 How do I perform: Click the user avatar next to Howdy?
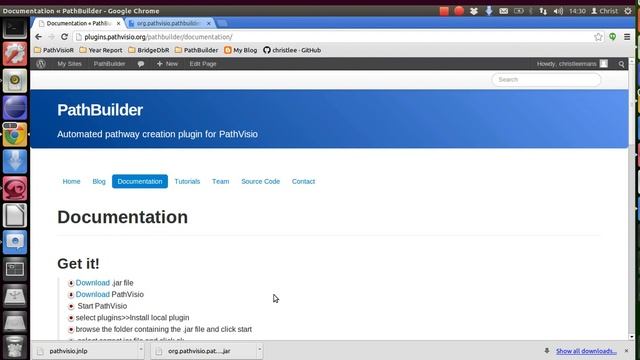604,64
